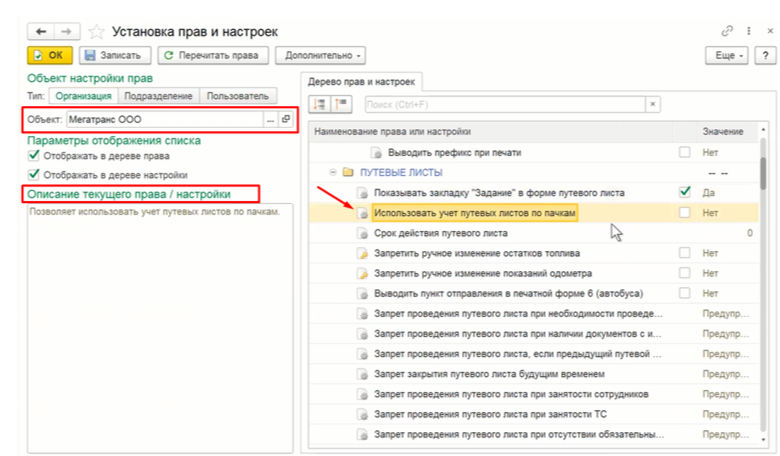Open the 'Дерево прав и настроек' tab
This screenshot has width=780, height=456.
coord(361,82)
